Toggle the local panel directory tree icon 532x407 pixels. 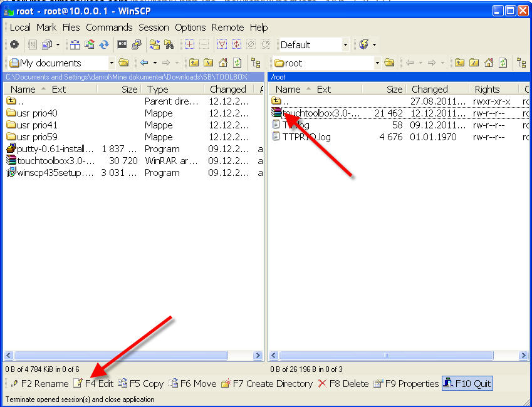(x=256, y=63)
